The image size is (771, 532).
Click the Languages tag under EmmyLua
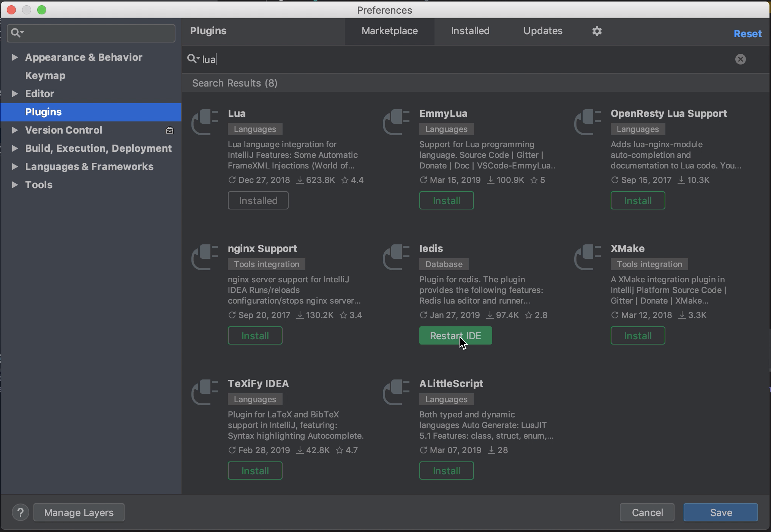click(x=446, y=129)
